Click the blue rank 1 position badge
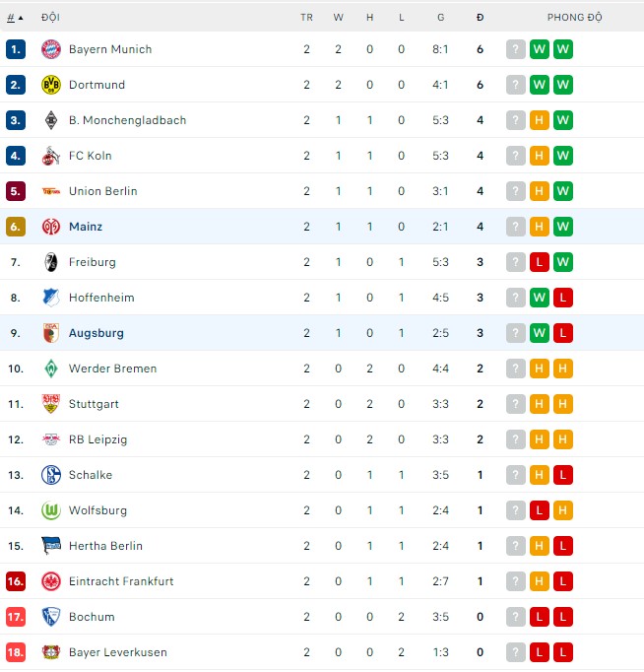 pyautogui.click(x=15, y=49)
